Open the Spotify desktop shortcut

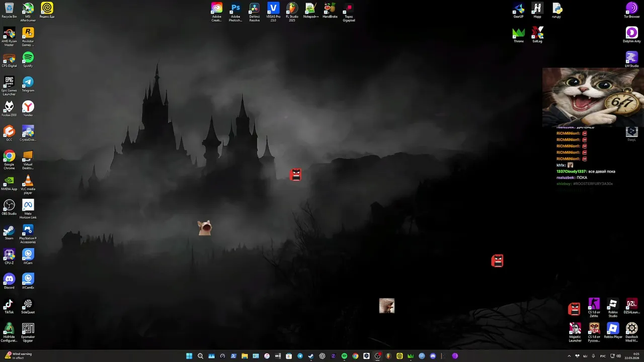click(x=28, y=59)
